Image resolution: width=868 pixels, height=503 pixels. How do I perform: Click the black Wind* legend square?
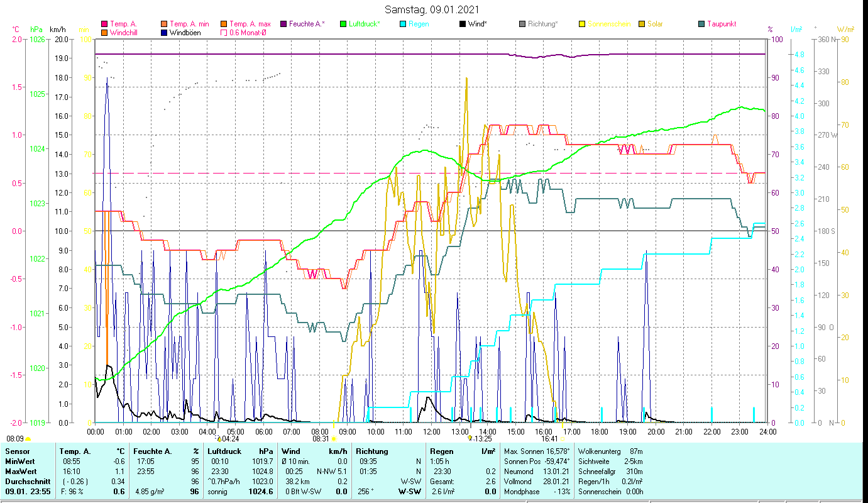point(463,24)
